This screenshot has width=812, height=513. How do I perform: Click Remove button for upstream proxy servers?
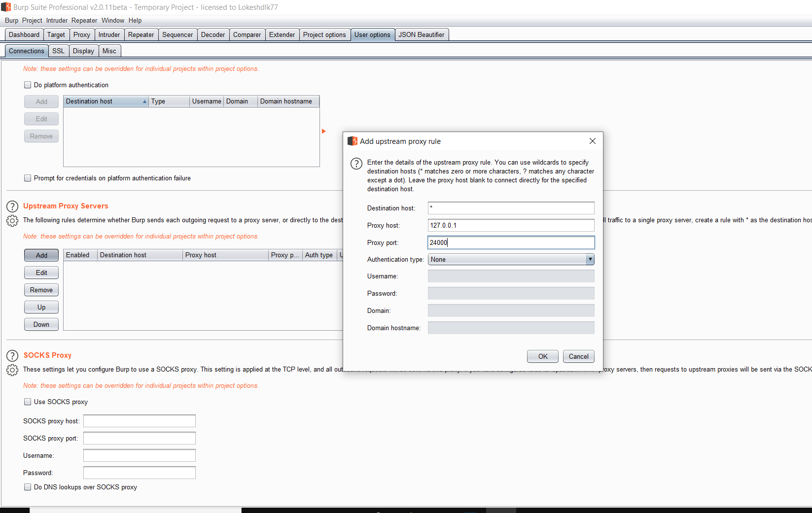41,290
